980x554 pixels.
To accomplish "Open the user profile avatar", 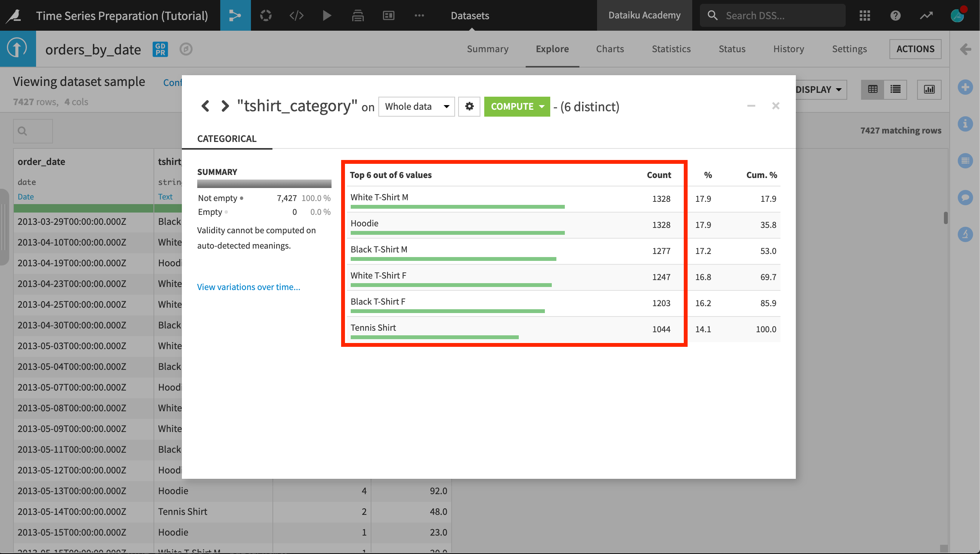I will tap(957, 15).
